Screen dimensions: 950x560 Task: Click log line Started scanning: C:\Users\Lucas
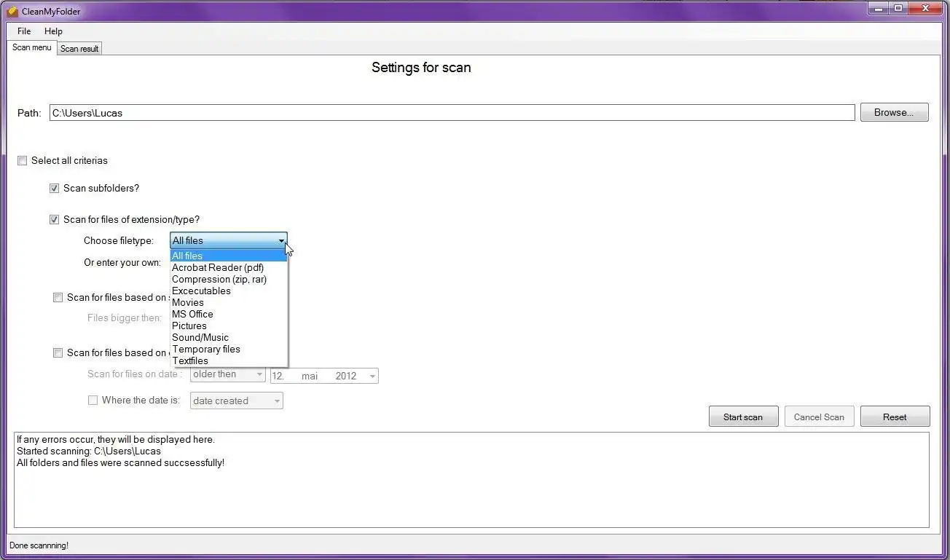pyautogui.click(x=89, y=451)
